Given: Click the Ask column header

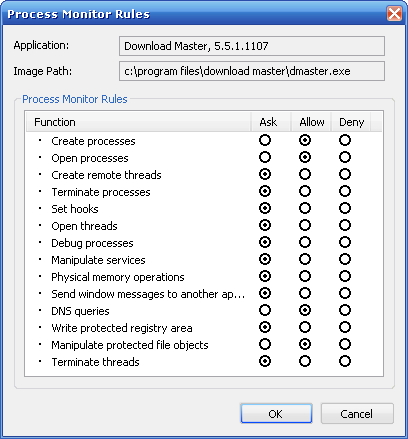Looking at the screenshot, I should pyautogui.click(x=271, y=122).
